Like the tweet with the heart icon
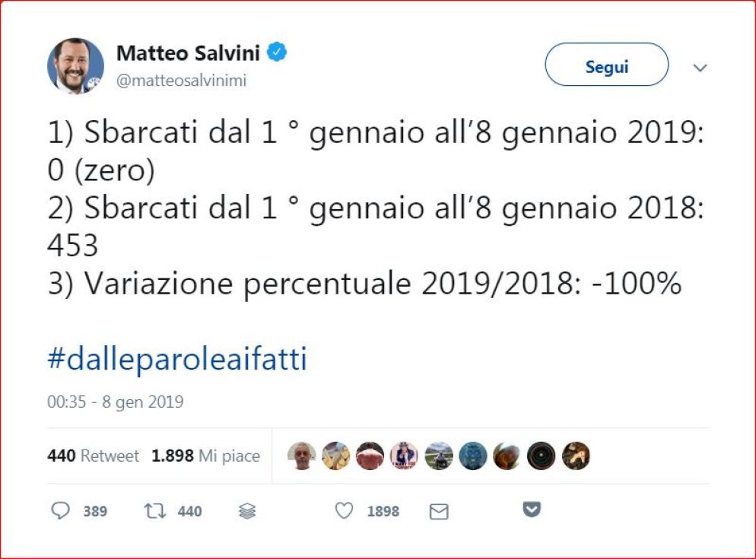This screenshot has height=559, width=756. (x=345, y=511)
